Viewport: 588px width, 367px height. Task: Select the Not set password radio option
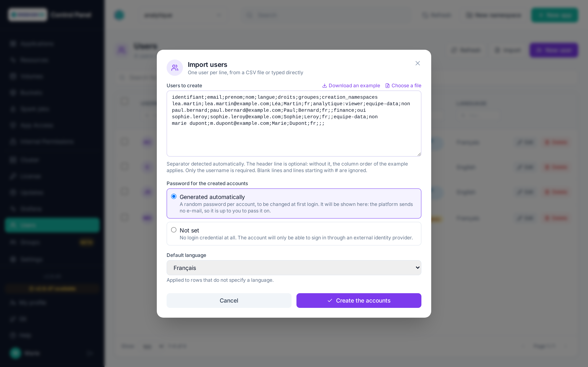[174, 230]
